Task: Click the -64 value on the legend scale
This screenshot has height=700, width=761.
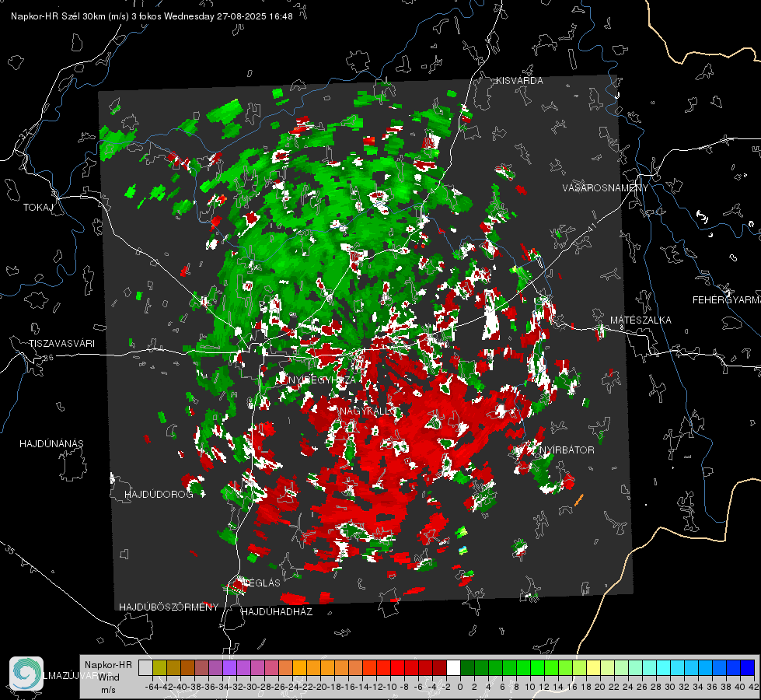Action: 152,687
